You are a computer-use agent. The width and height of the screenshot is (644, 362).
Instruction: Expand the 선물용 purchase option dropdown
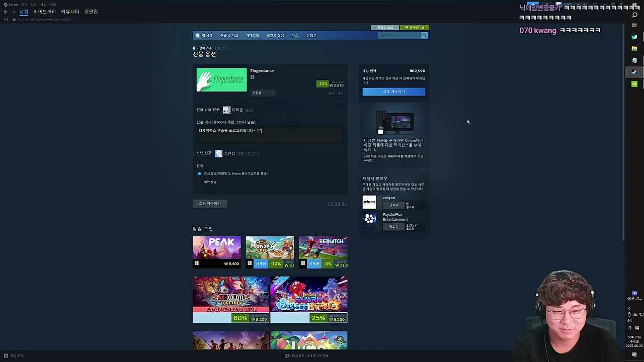tap(263, 93)
